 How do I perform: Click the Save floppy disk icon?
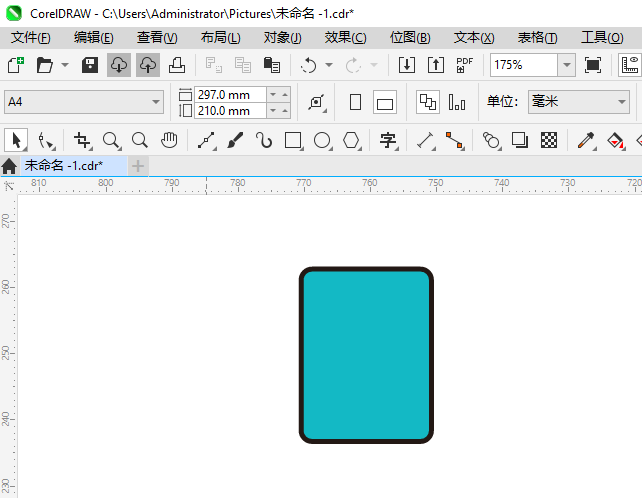coord(89,65)
